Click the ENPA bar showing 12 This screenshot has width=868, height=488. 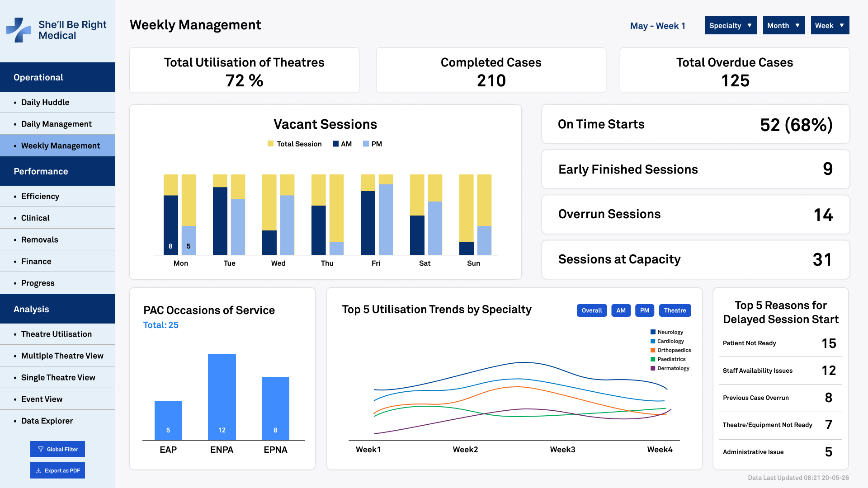(222, 397)
